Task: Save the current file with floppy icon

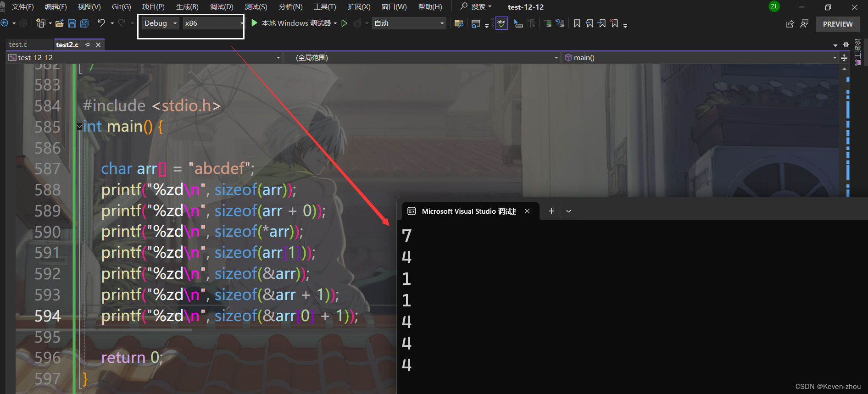Action: [72, 23]
